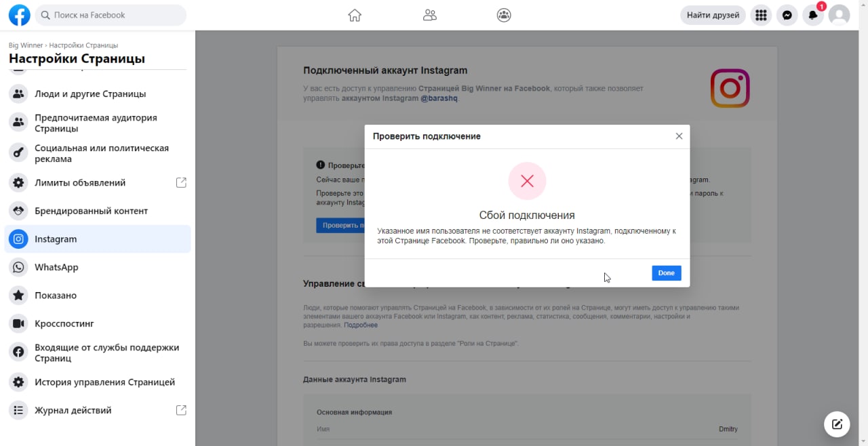The width and height of the screenshot is (868, 446).
Task: Open Лимиты объявлений menu item
Action: tap(98, 183)
